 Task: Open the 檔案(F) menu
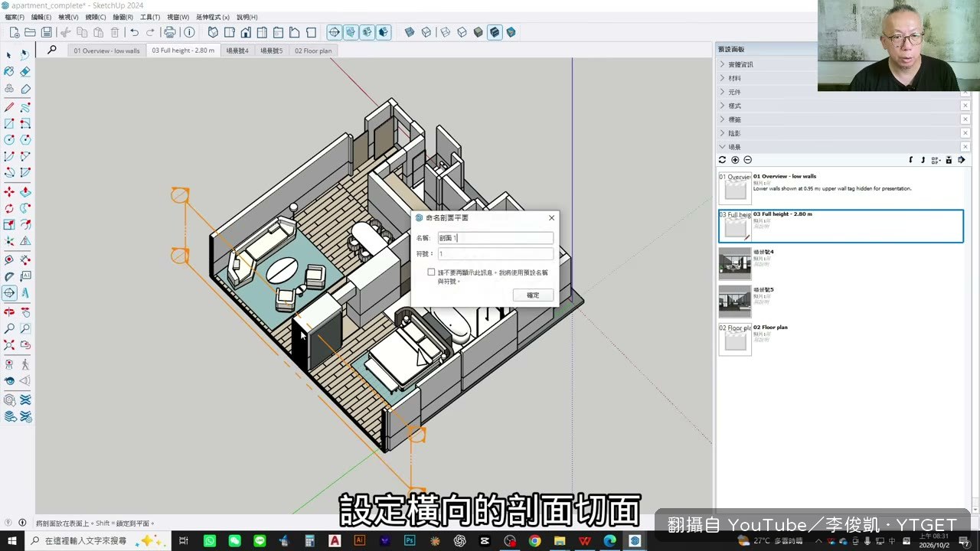[15, 17]
